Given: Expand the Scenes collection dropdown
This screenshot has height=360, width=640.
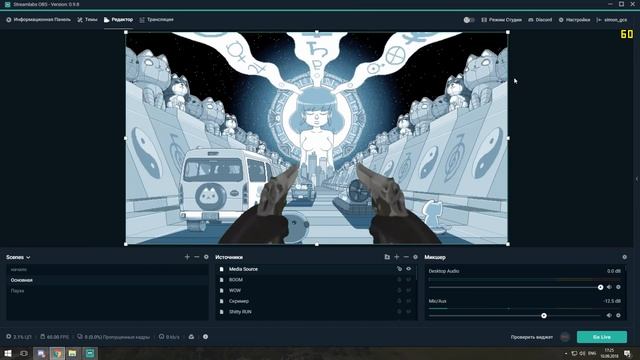Looking at the screenshot, I should coord(18,257).
